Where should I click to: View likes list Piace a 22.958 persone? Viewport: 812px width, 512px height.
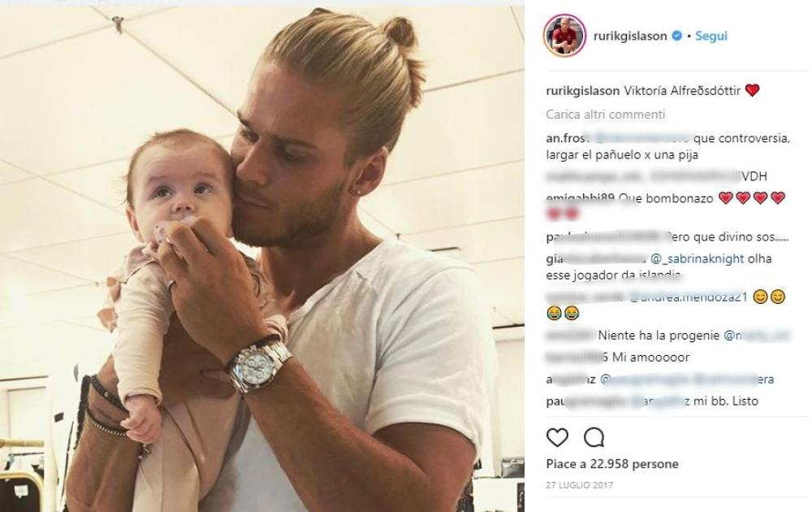coord(612,464)
